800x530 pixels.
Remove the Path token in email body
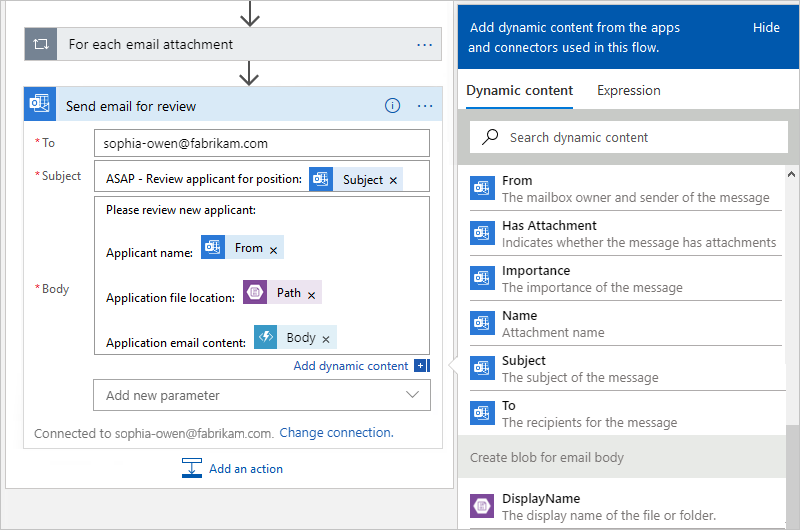point(312,295)
